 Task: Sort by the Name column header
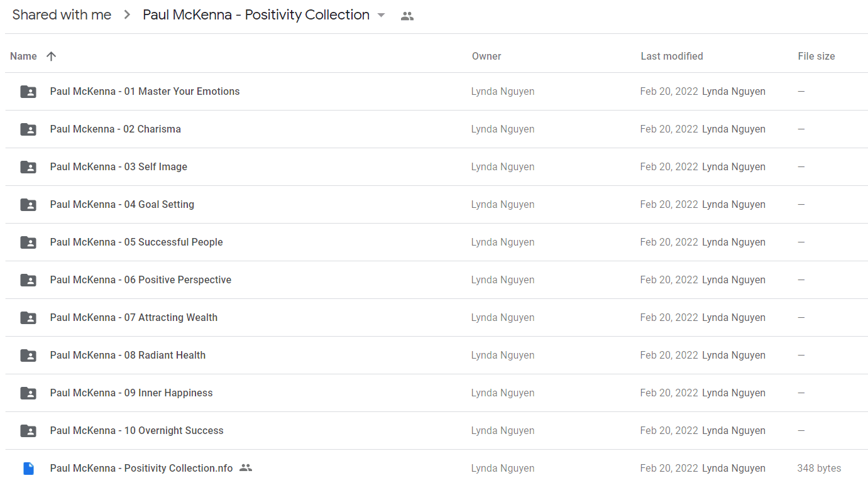pos(23,57)
